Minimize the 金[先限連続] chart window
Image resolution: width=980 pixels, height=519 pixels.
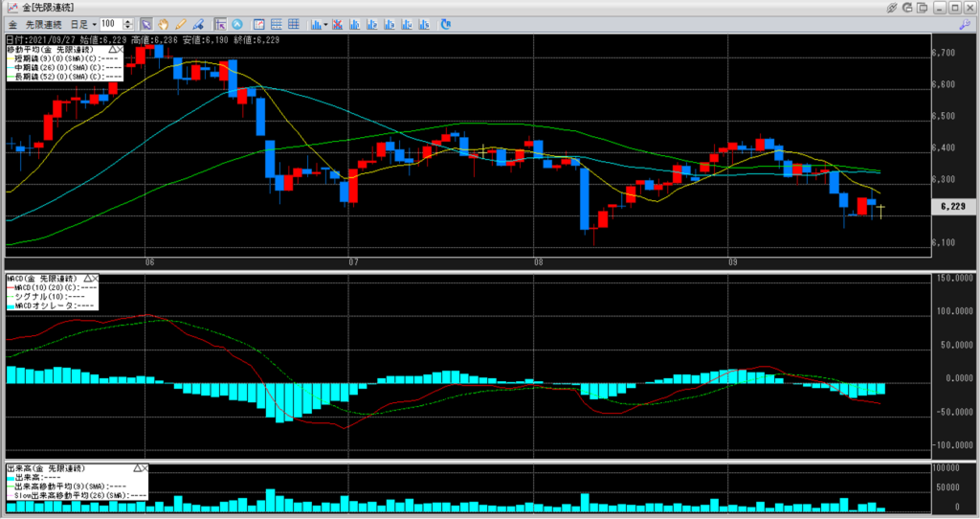pos(940,8)
